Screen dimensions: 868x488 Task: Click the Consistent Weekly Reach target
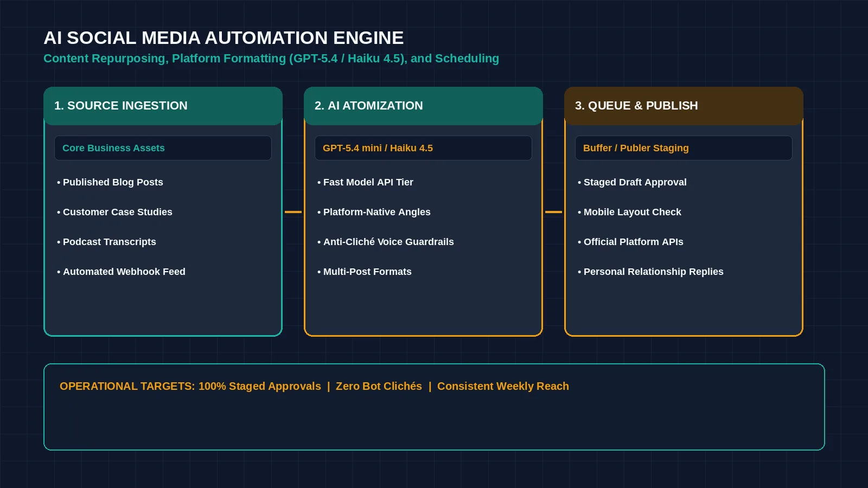pos(503,386)
